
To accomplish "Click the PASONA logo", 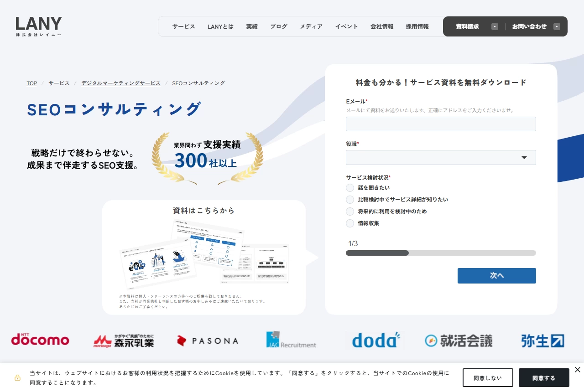I will 208,340.
